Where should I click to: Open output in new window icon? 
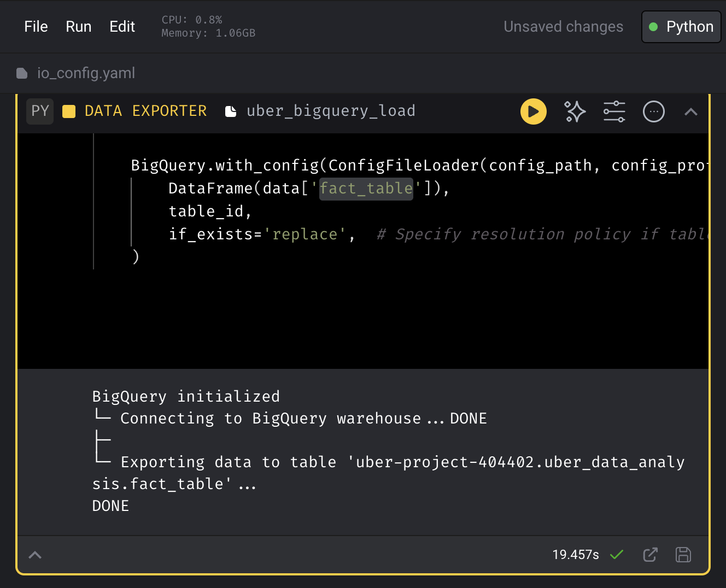point(650,555)
